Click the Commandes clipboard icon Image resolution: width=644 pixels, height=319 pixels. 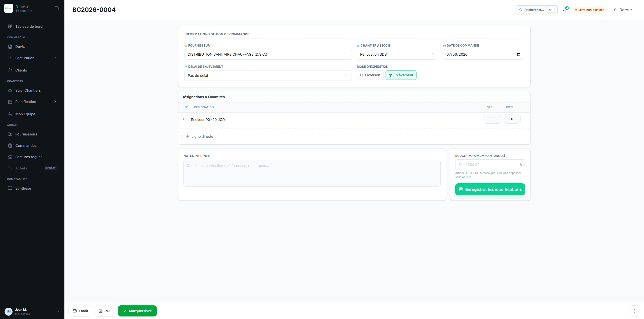click(10, 146)
